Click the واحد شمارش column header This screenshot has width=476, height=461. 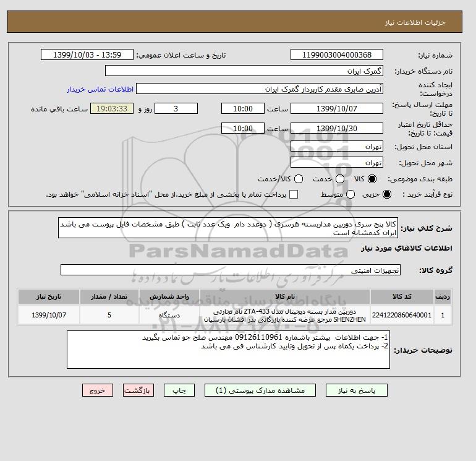169,296
